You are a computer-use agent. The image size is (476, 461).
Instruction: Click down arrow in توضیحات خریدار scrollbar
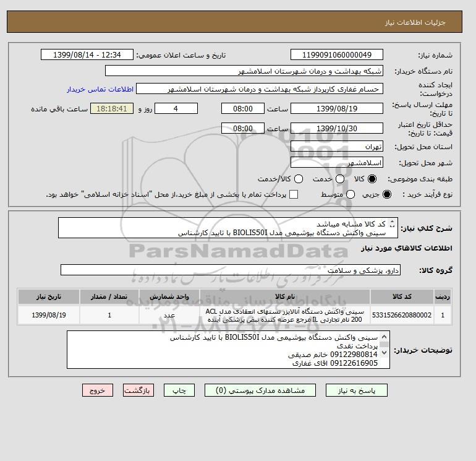(x=384, y=353)
